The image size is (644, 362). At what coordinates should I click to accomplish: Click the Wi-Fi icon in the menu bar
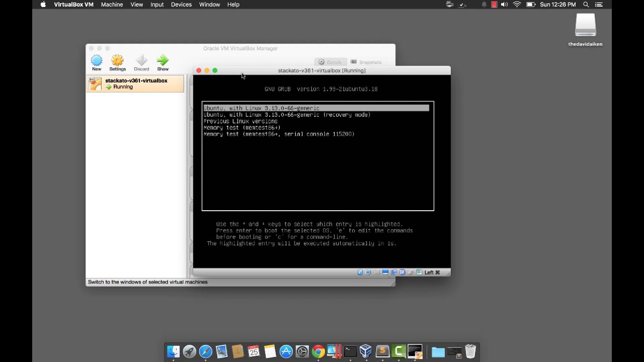517,5
